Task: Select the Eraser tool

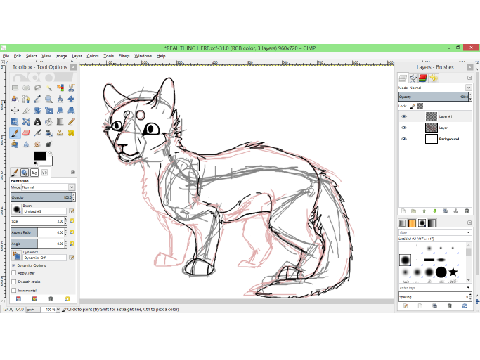Action: pos(26,133)
